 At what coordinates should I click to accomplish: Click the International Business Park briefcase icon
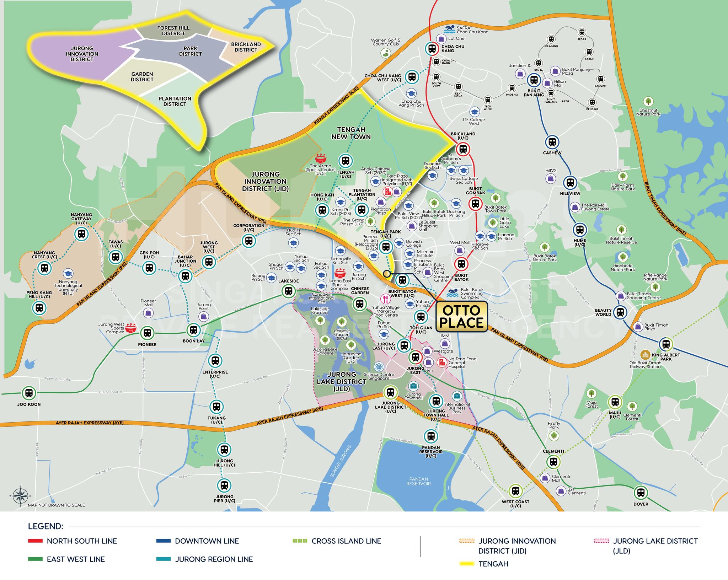click(456, 396)
